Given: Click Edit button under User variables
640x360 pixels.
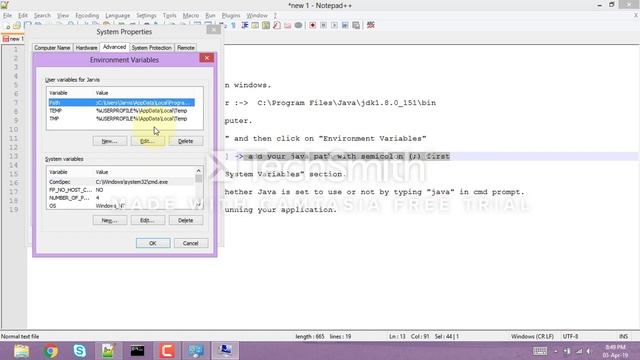Looking at the screenshot, I should point(147,141).
